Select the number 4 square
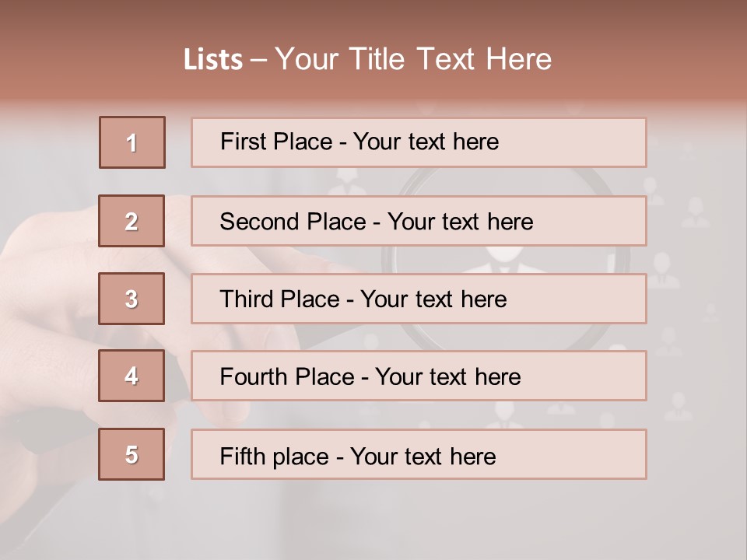747x560 pixels. point(132,376)
